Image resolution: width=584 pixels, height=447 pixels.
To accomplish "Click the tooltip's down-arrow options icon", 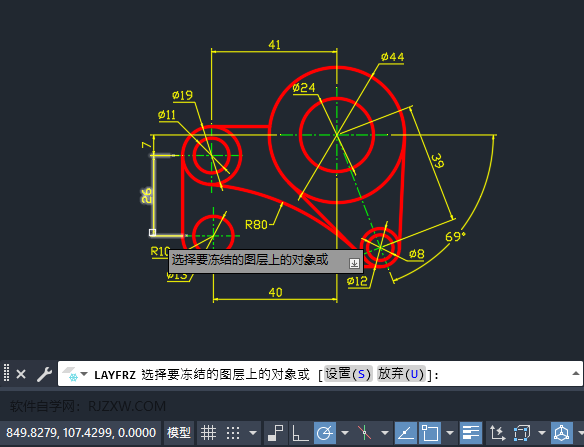I will point(354,263).
